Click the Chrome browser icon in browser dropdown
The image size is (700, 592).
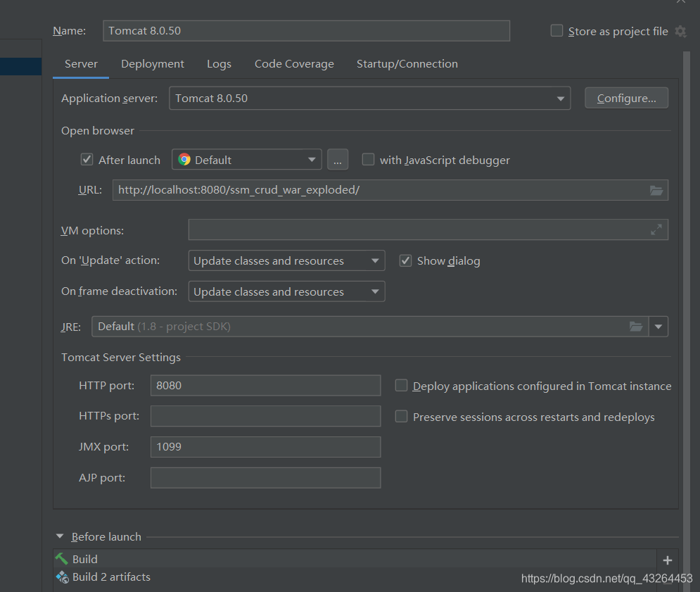[x=184, y=160]
